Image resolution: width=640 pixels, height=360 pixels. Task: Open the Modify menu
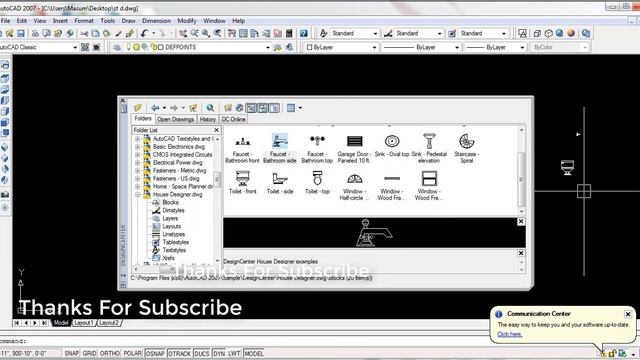pyautogui.click(x=187, y=21)
